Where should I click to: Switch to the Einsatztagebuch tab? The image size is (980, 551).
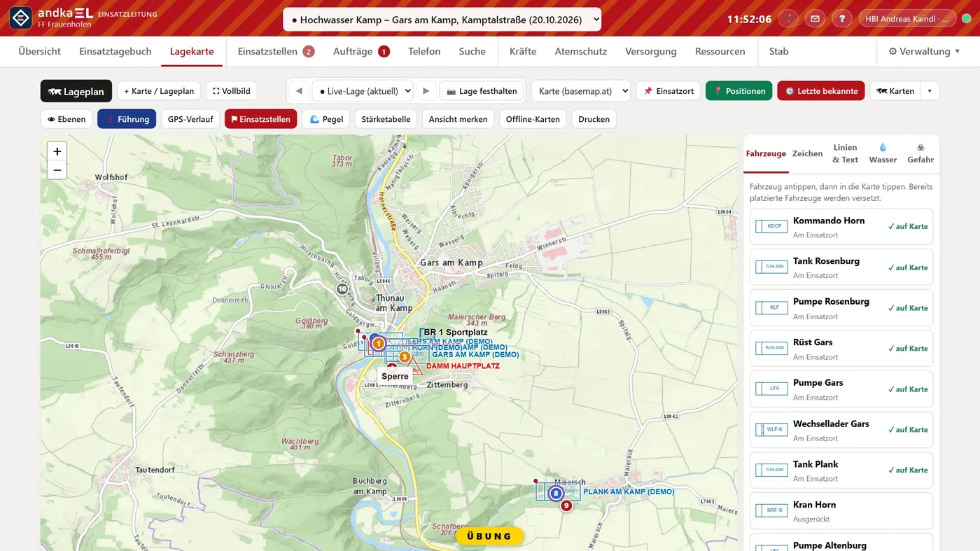(115, 51)
